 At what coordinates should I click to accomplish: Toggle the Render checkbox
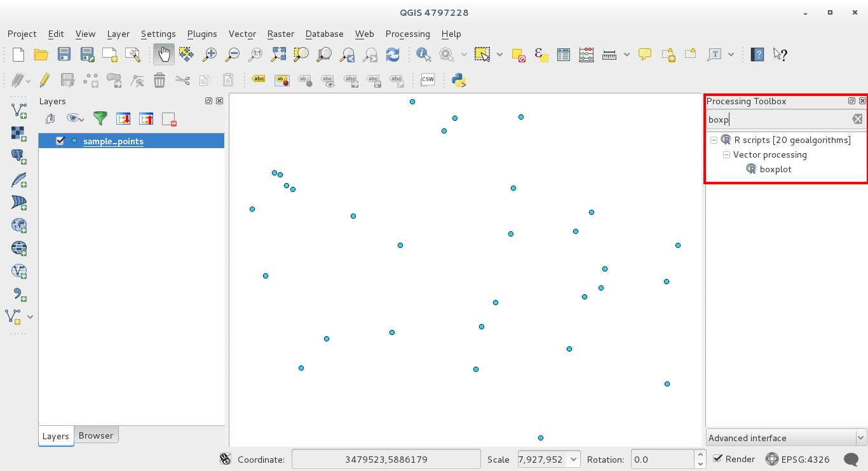(718, 459)
